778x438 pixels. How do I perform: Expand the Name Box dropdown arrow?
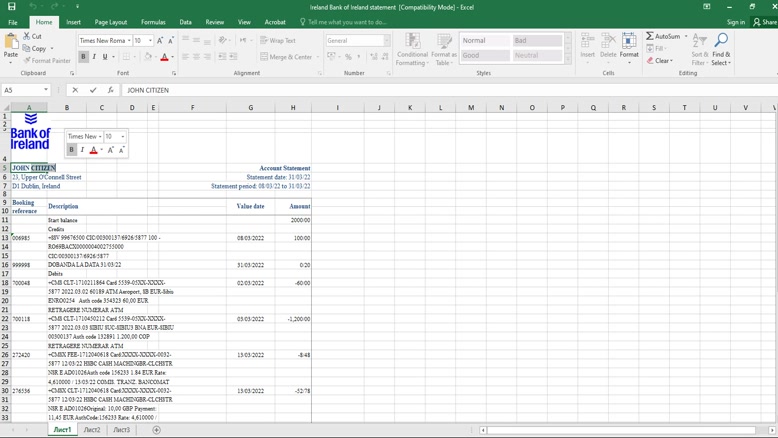pos(46,90)
